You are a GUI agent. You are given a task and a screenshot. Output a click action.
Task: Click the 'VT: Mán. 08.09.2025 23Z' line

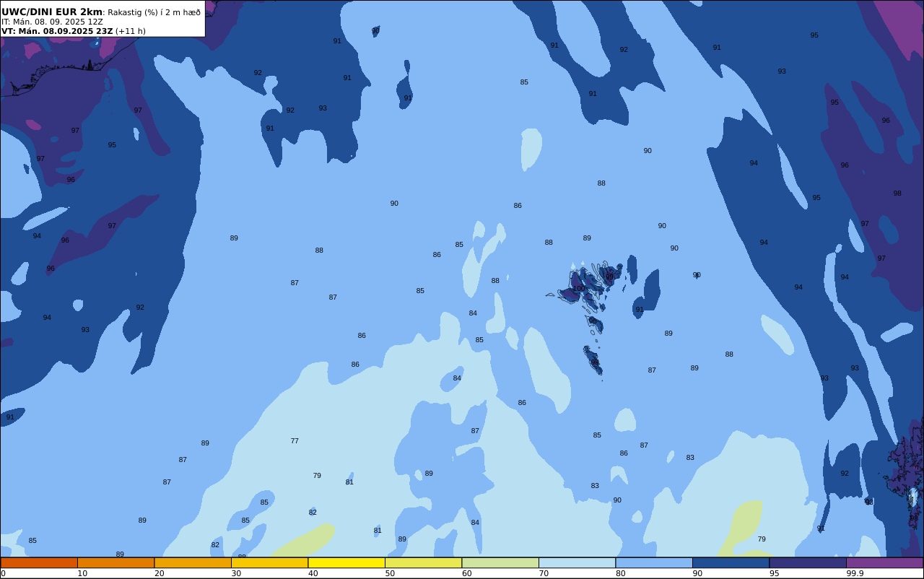point(57,31)
